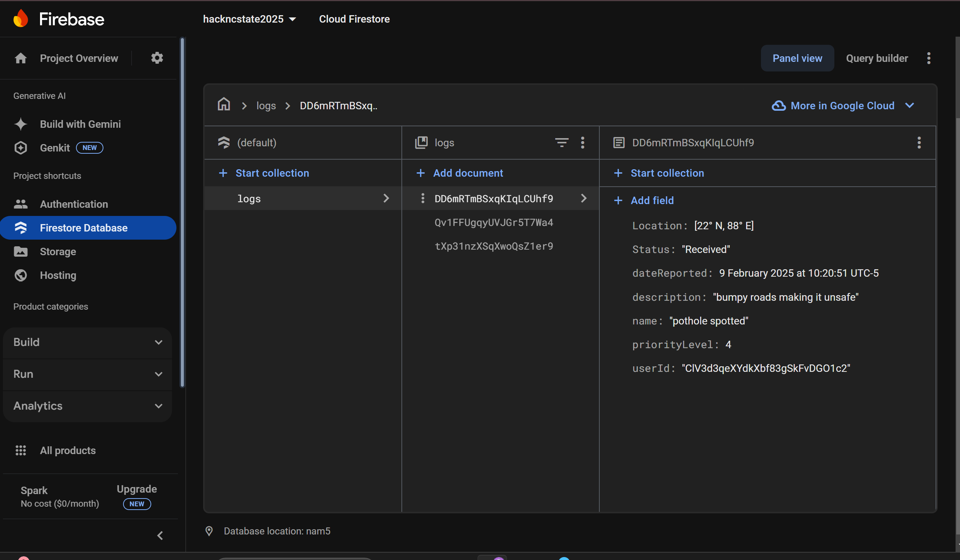Open document DD6mRTmBSxqKIqLCUhf9 header overflow menu

(919, 142)
